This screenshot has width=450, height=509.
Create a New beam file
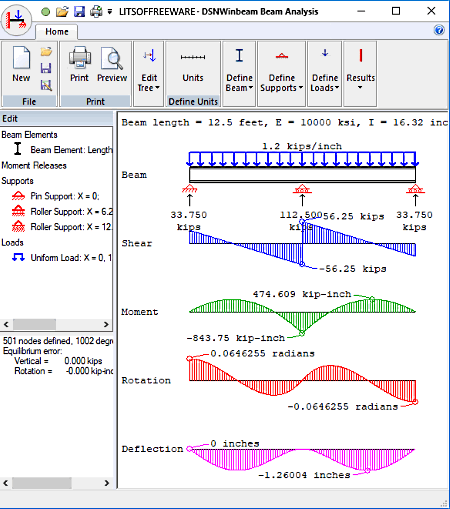(x=21, y=64)
